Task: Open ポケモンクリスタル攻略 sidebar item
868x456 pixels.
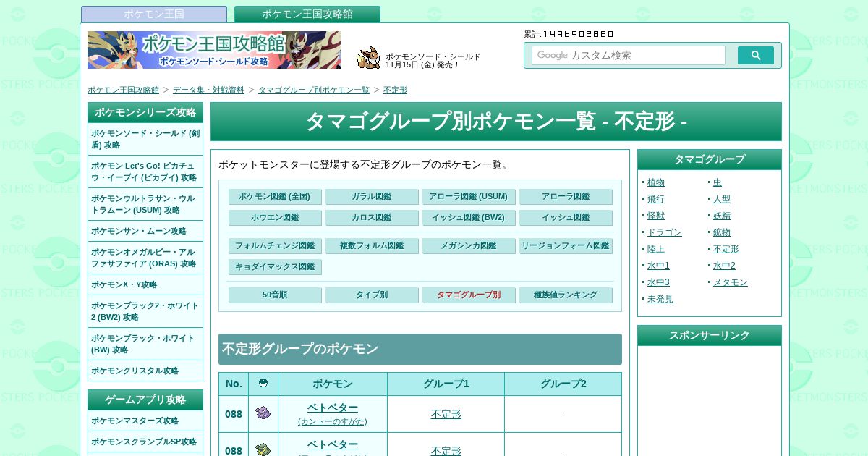Action: click(145, 371)
